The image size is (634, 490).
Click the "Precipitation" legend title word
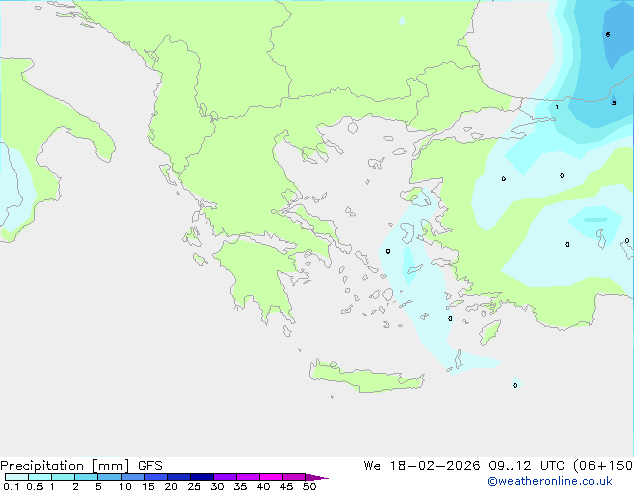coord(42,466)
